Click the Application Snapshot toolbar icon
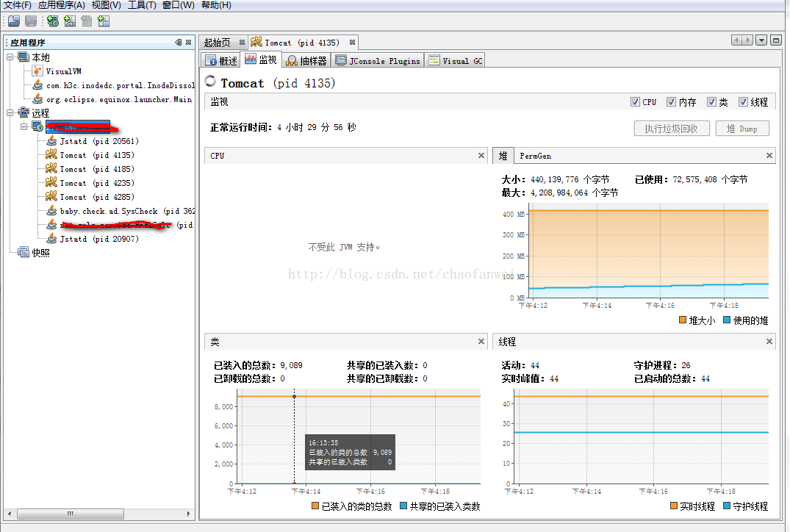790x532 pixels. [104, 21]
